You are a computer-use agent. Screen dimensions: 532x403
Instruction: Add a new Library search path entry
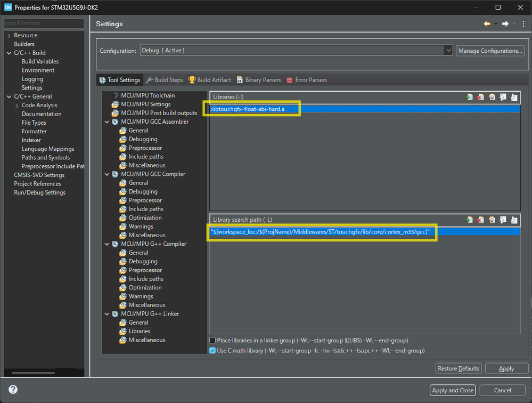tap(469, 219)
